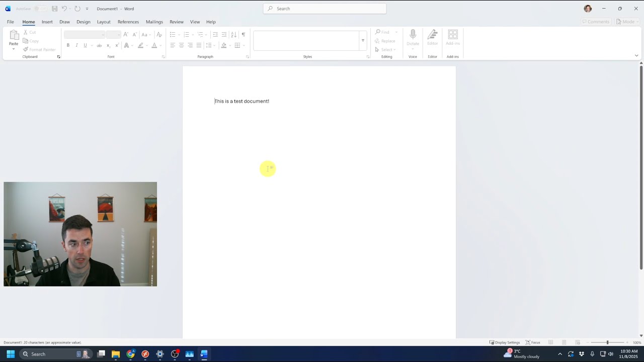The width and height of the screenshot is (644, 362).
Task: Open the Editor pane
Action: [x=433, y=37]
